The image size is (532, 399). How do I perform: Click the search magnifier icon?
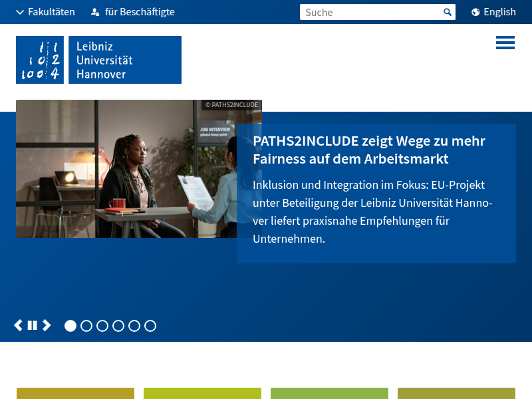pyautogui.click(x=448, y=12)
